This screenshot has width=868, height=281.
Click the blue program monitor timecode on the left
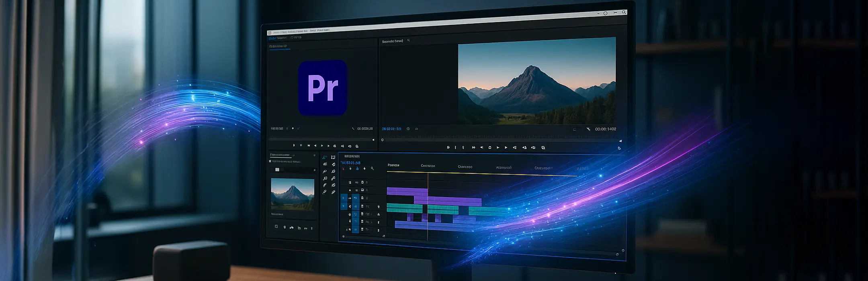391,129
